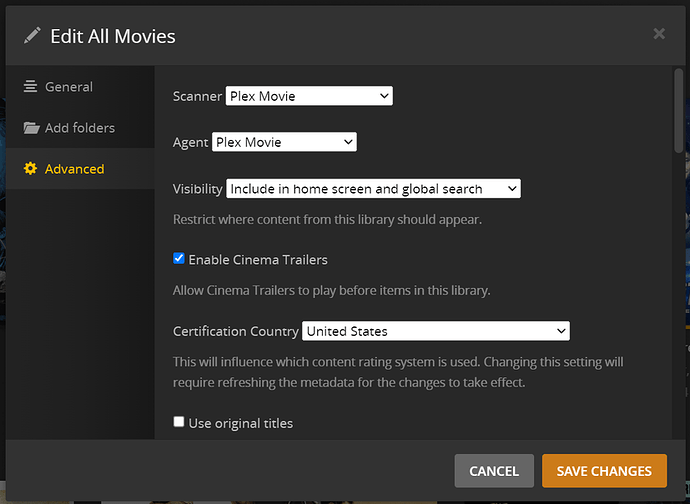Expand the Visibility dropdown
This screenshot has width=690, height=504.
pyautogui.click(x=374, y=188)
